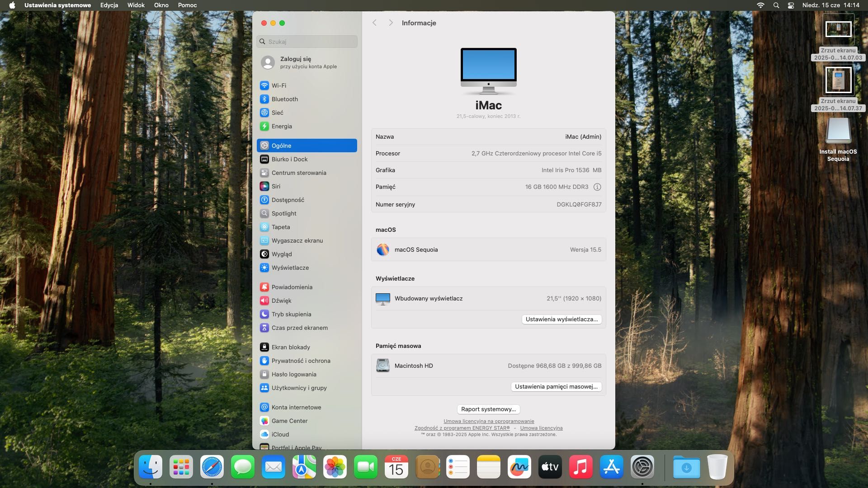The width and height of the screenshot is (868, 488).
Task: Go back with the left chevron
Action: (x=374, y=23)
